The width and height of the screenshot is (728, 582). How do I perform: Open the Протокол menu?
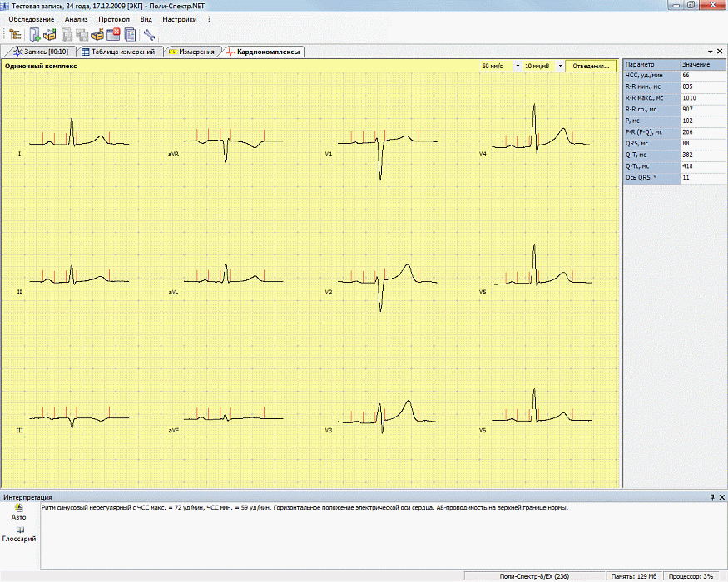[113, 18]
